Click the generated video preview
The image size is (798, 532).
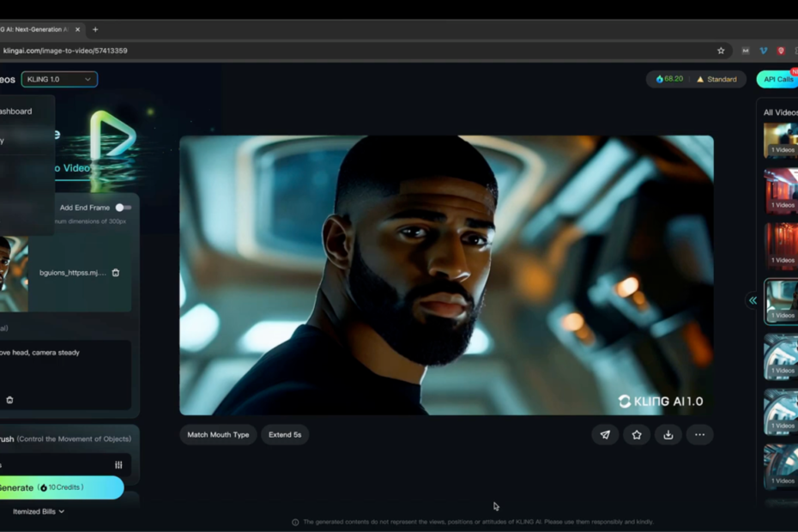(446, 275)
